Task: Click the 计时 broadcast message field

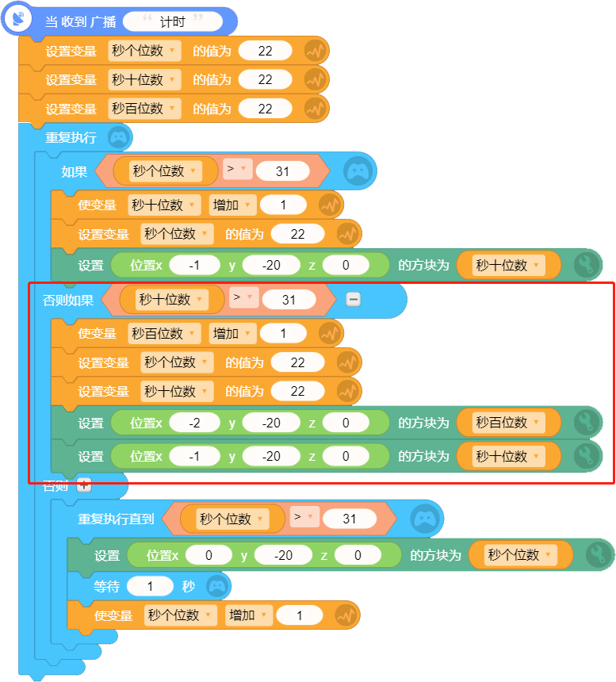Action: [x=173, y=21]
